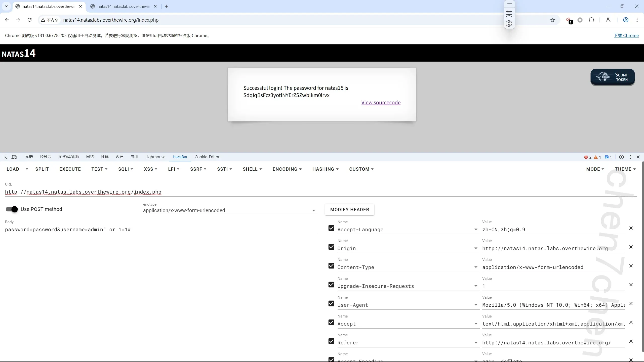The image size is (644, 362).
Task: Expand the enctype dropdown
Action: click(313, 210)
